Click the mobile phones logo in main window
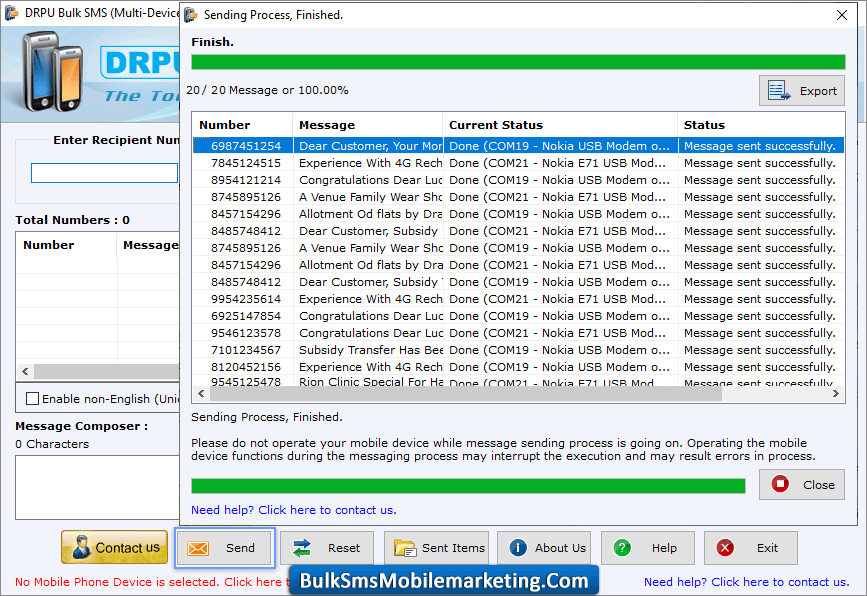 (53, 72)
